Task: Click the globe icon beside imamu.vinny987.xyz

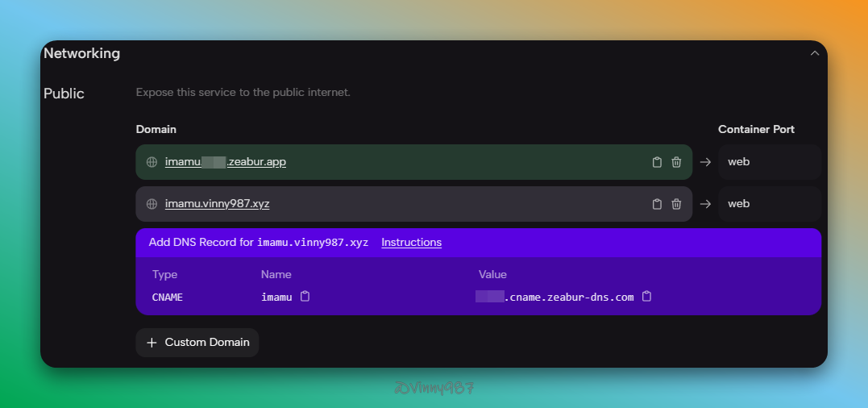Action: click(x=152, y=204)
